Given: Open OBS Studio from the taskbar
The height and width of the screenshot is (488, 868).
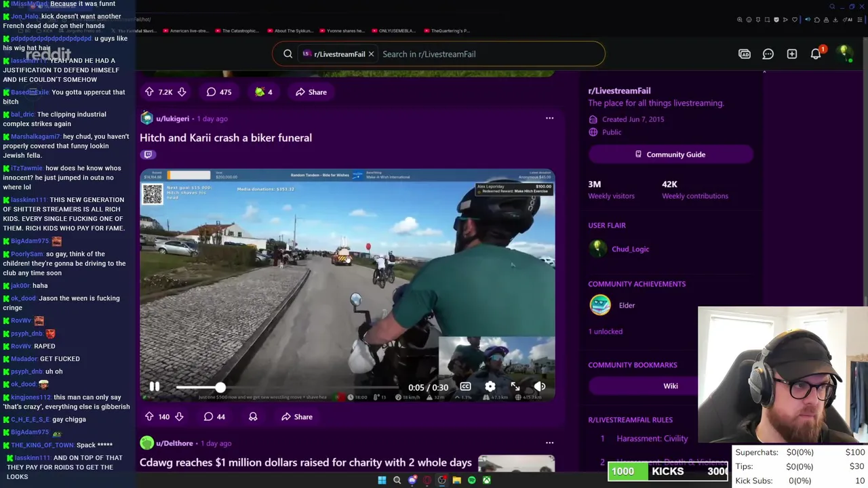Looking at the screenshot, I should pos(441,481).
